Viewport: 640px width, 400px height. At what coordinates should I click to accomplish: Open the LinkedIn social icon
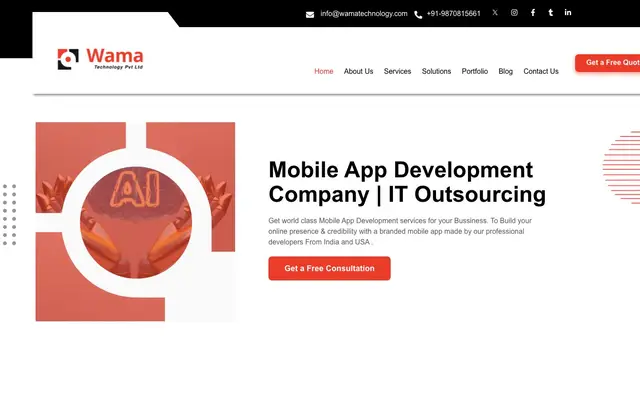coord(568,12)
